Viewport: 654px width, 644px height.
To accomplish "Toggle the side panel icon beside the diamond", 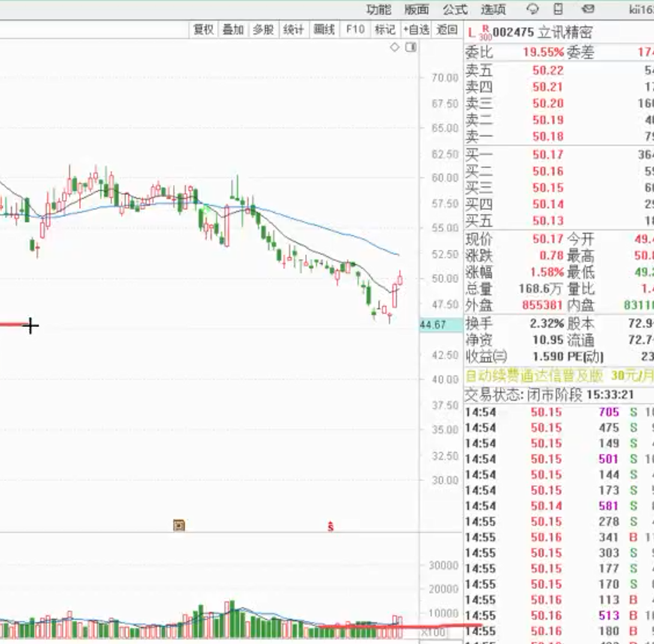I will coord(411,47).
